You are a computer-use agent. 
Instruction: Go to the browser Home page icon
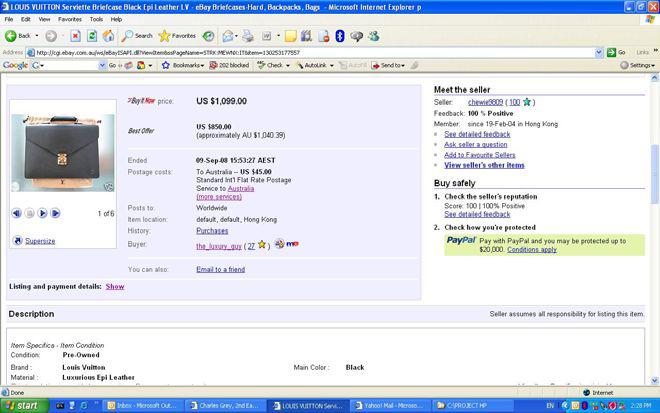click(x=108, y=36)
